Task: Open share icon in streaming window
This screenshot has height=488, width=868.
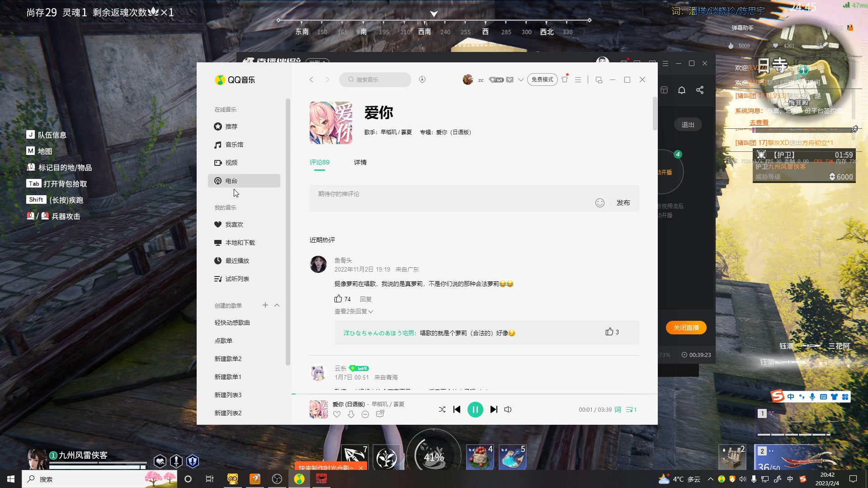Action: click(x=700, y=90)
